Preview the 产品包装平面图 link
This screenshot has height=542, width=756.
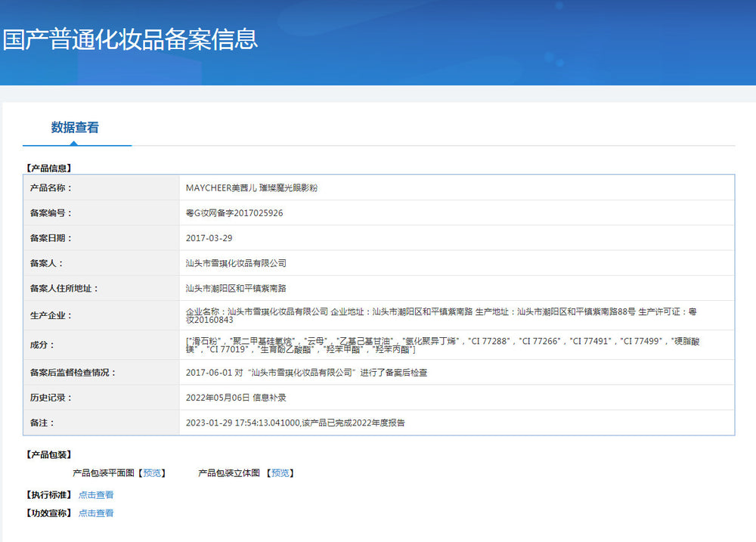[152, 473]
